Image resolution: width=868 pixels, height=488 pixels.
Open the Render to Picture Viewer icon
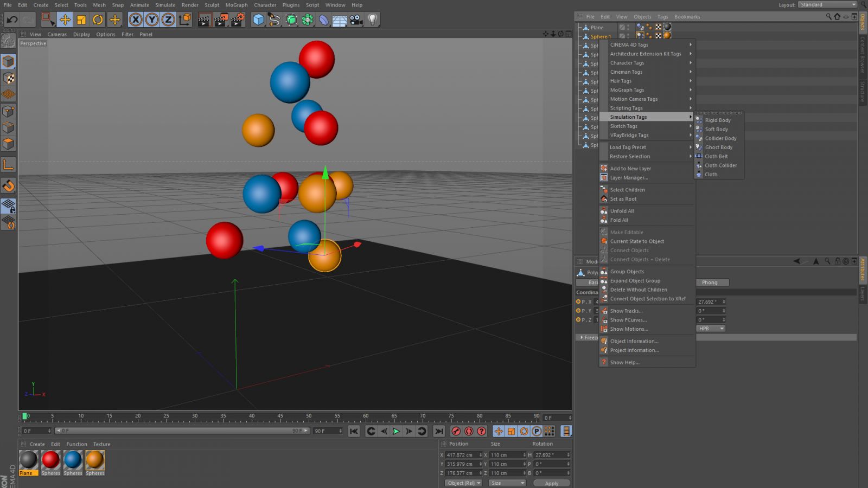tap(221, 20)
